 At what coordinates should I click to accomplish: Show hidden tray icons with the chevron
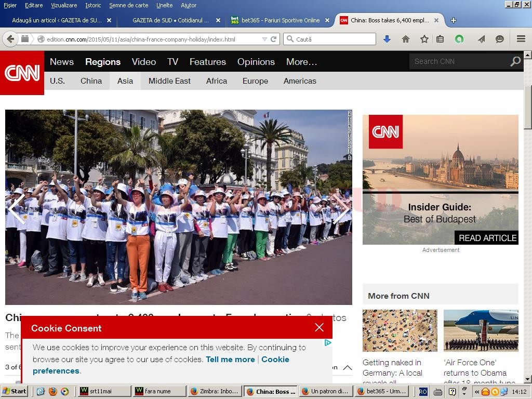pyautogui.click(x=477, y=392)
